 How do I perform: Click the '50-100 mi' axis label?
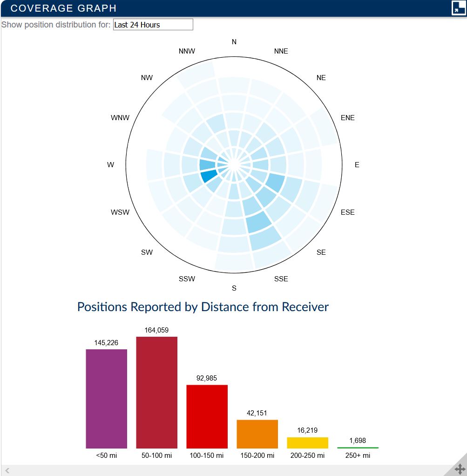click(x=156, y=456)
